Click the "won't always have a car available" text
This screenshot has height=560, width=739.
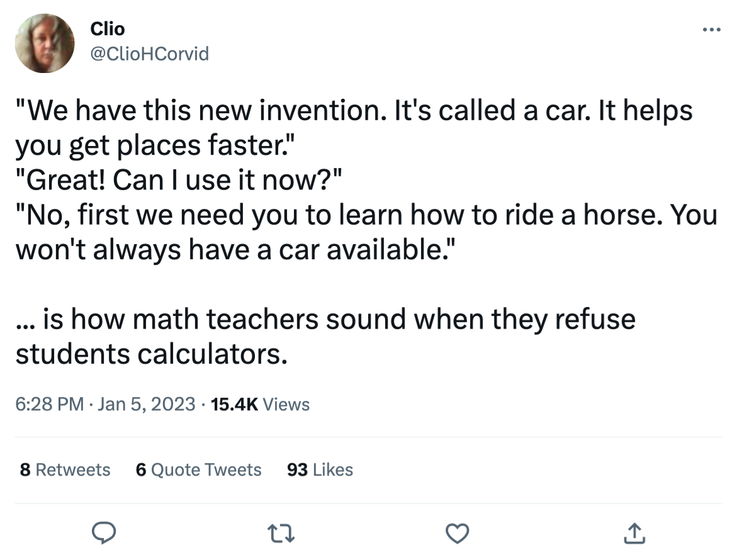point(233,250)
